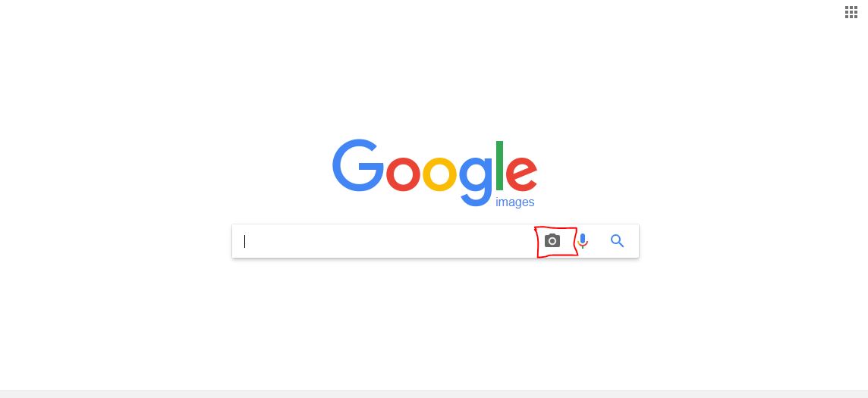
Task: Click the blue "images" label under the logo
Action: coord(515,202)
